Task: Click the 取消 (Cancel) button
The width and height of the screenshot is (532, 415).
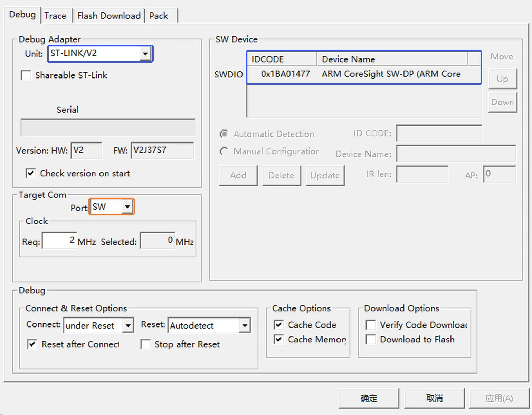Action: [435, 398]
